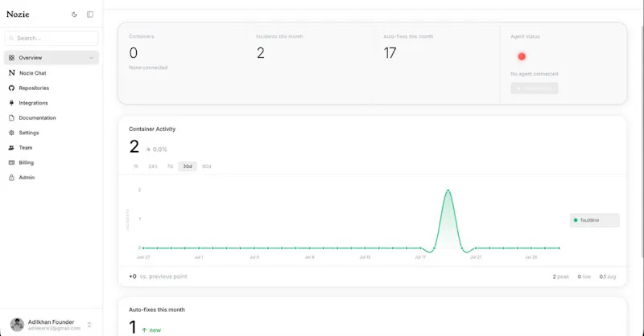
Task: Click the 2 peak statistic
Action: coord(560,277)
